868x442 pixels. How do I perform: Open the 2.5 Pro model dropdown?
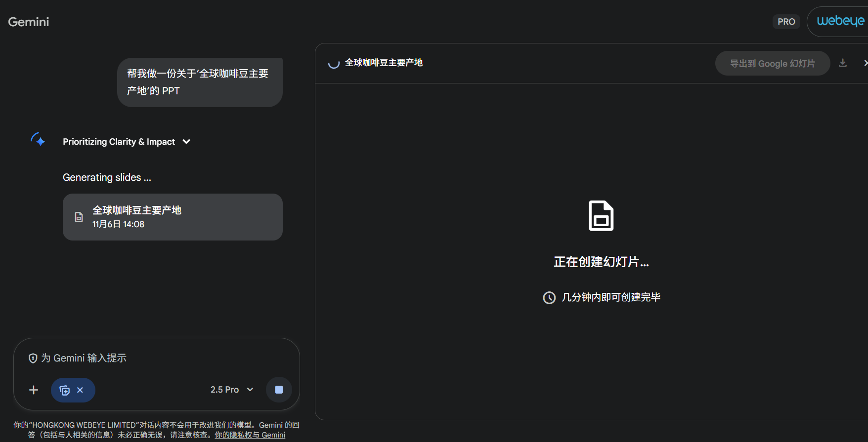(231, 390)
